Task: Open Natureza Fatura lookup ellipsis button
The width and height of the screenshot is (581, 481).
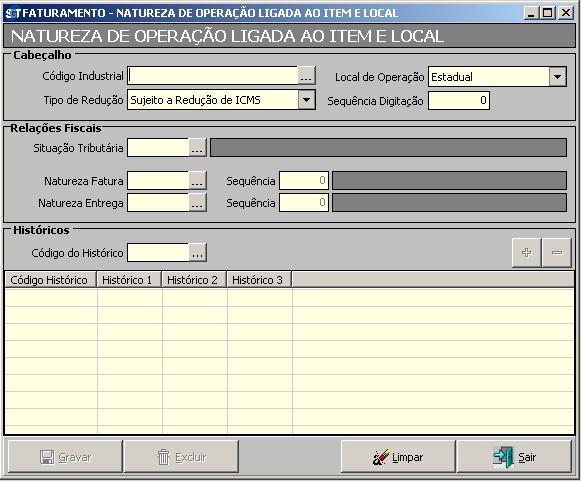Action: pos(197,181)
